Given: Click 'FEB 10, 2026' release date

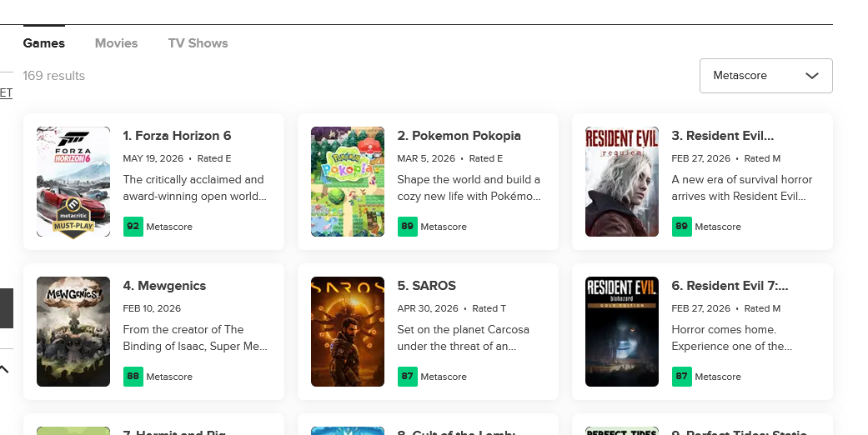Looking at the screenshot, I should pos(152,308).
